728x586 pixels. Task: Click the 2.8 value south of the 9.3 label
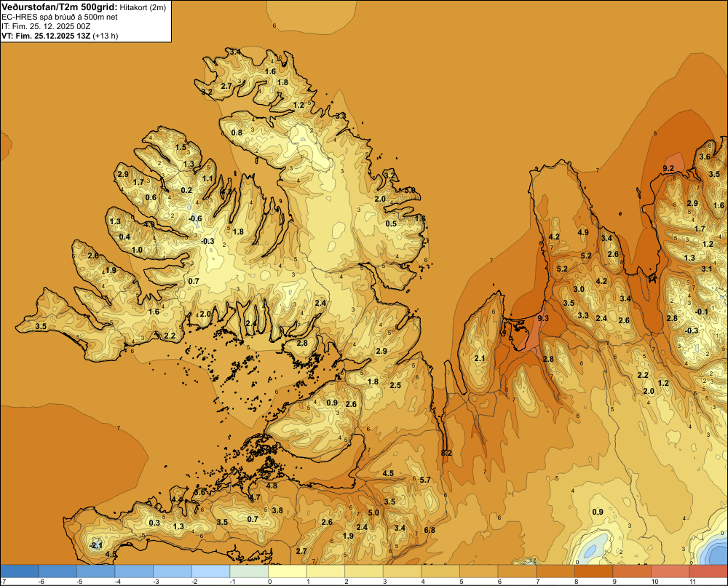548,359
